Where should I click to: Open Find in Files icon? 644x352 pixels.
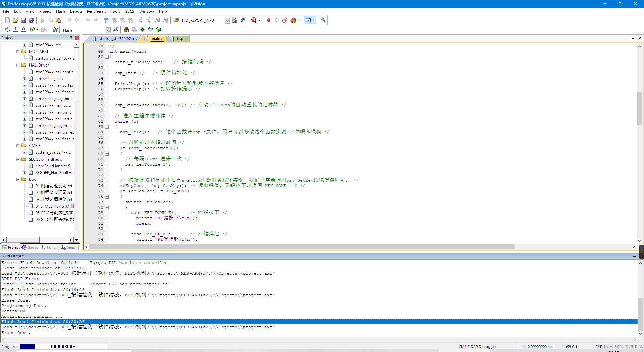point(176,20)
